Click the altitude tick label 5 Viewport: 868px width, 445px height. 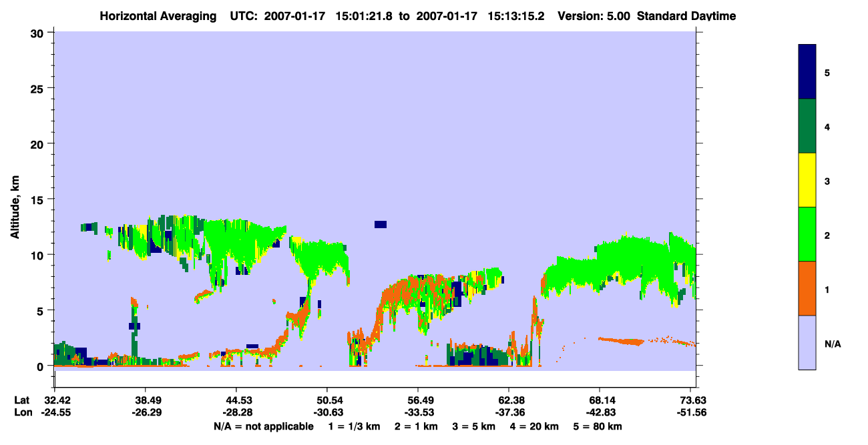(42, 310)
